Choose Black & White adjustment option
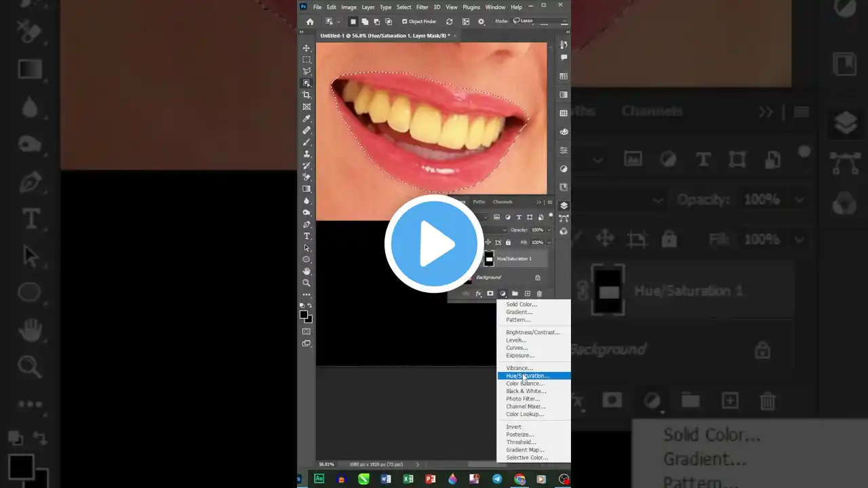This screenshot has width=868, height=488. 526,391
